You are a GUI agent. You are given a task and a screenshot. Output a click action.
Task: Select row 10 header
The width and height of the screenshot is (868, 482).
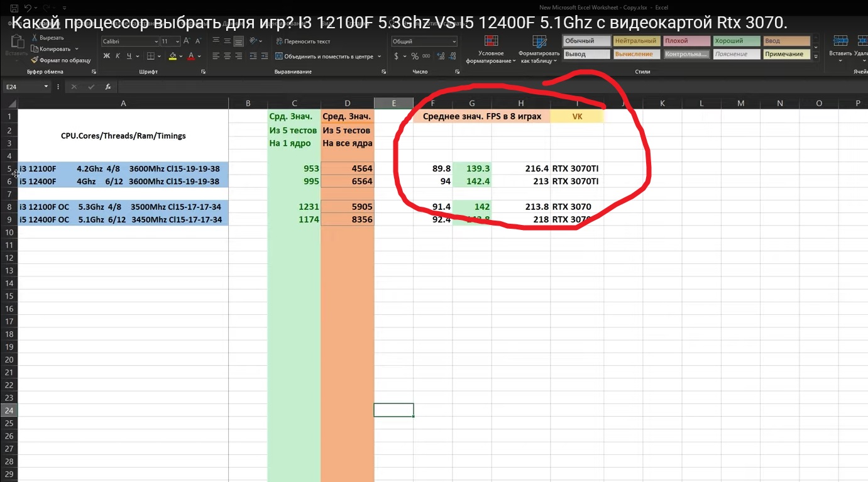[9, 233]
